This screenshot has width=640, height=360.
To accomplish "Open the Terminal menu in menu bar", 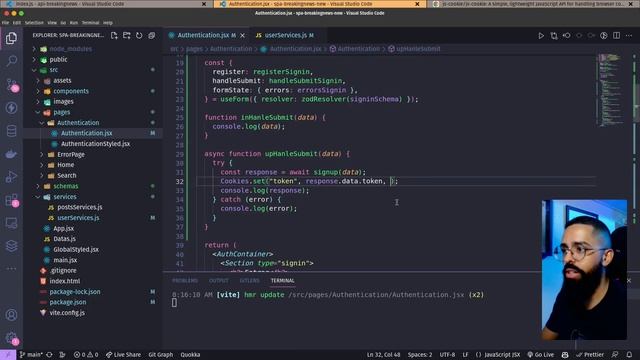I will pyautogui.click(x=90, y=23).
